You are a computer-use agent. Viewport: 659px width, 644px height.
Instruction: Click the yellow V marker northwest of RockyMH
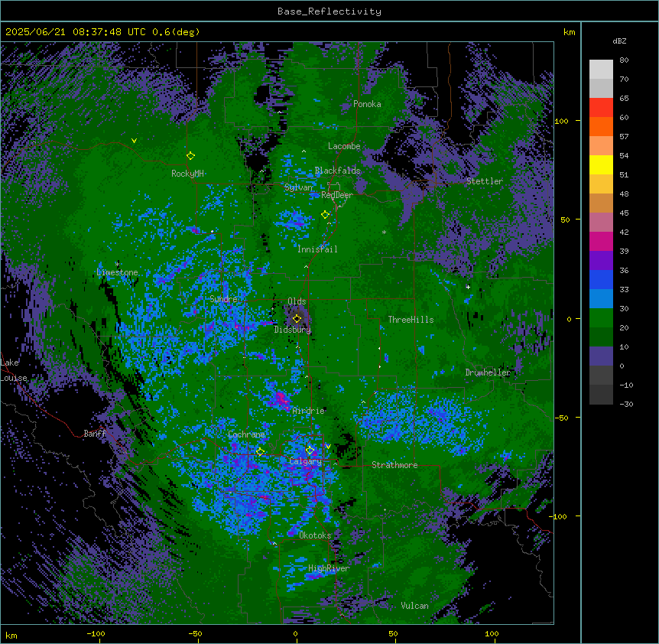[x=134, y=141]
